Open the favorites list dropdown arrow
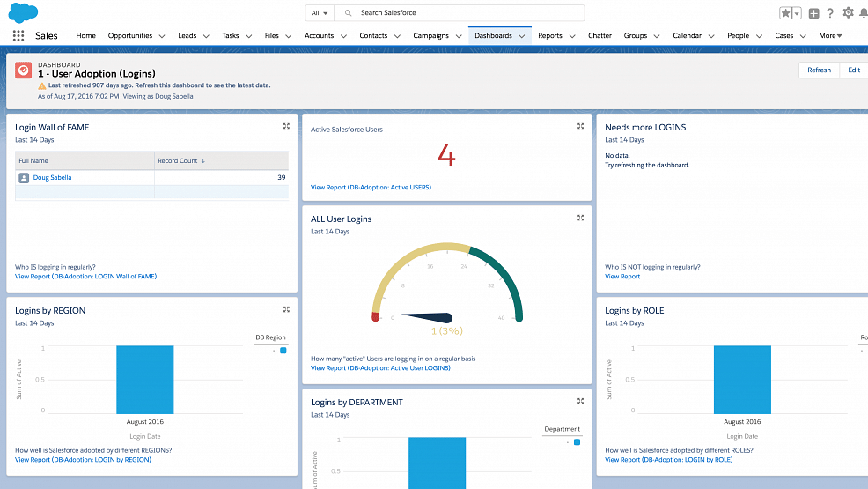The image size is (868, 489). 798,13
